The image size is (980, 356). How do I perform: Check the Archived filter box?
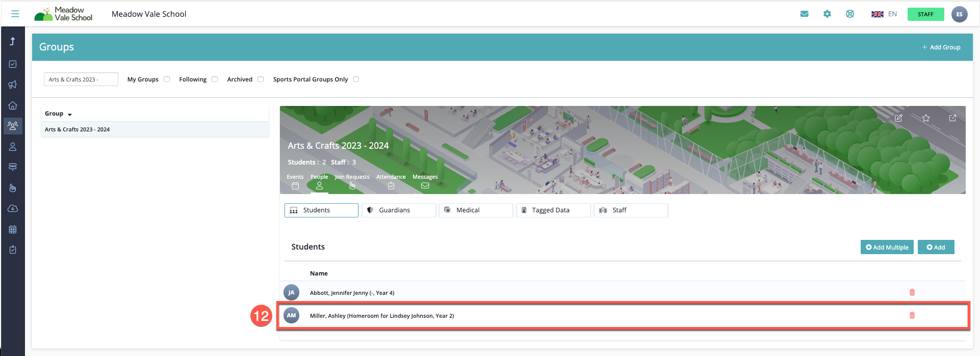[261, 79]
